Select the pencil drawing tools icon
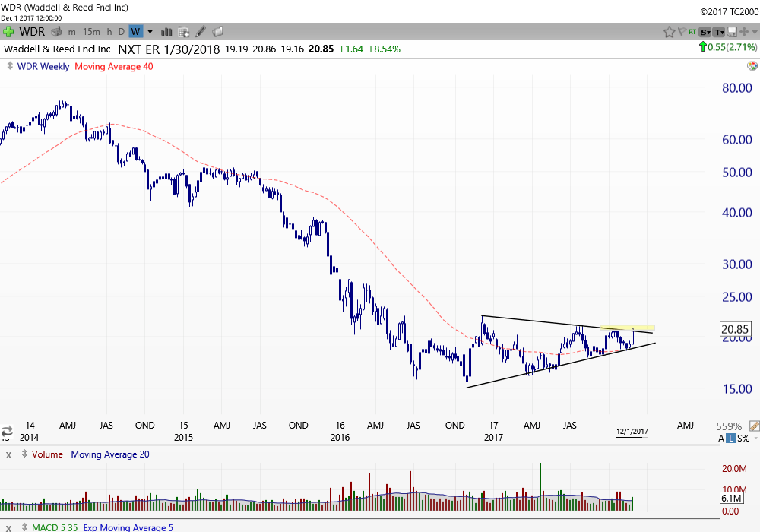 pyautogui.click(x=201, y=31)
